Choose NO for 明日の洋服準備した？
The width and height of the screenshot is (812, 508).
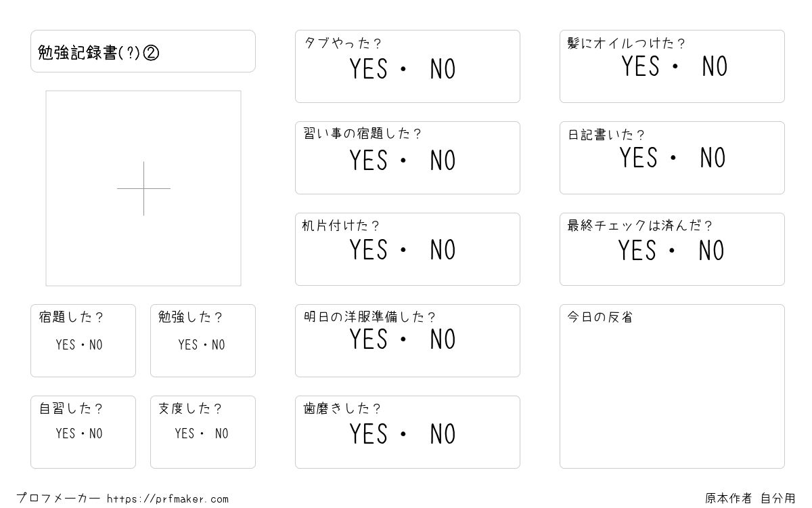point(443,339)
